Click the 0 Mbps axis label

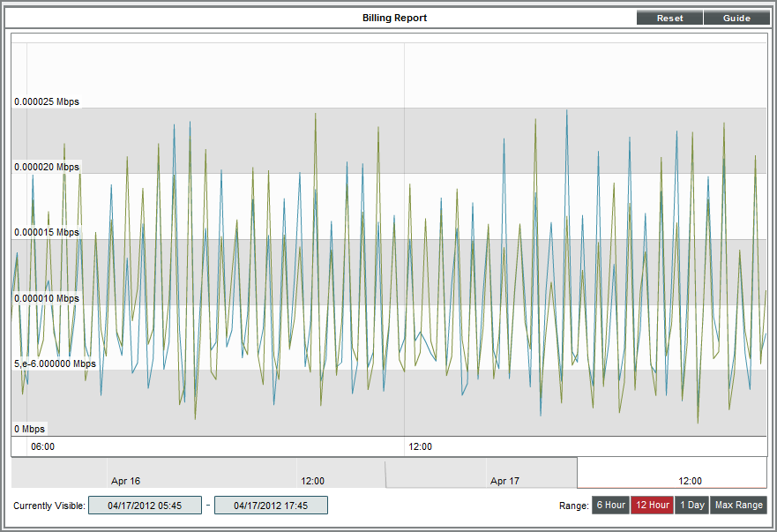click(x=29, y=429)
